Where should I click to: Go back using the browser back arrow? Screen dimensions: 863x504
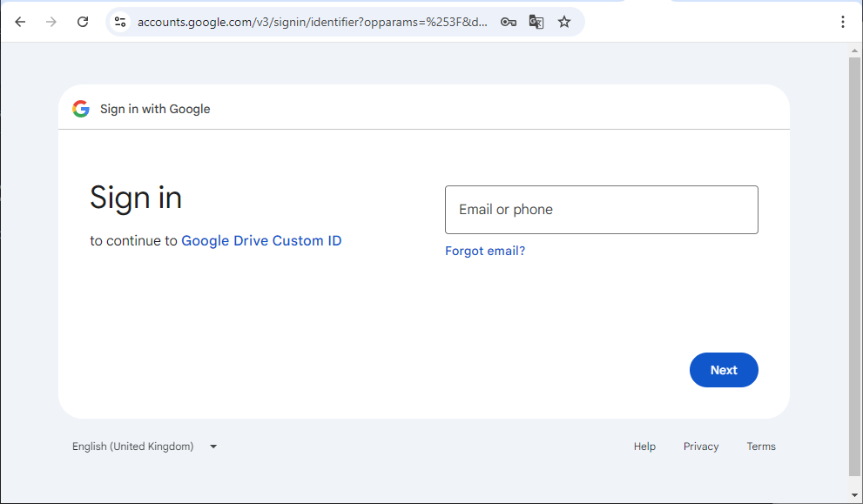click(20, 22)
